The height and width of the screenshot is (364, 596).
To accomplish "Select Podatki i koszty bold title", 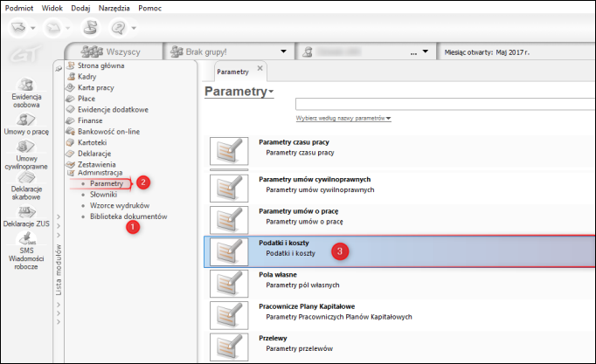I will point(284,243).
